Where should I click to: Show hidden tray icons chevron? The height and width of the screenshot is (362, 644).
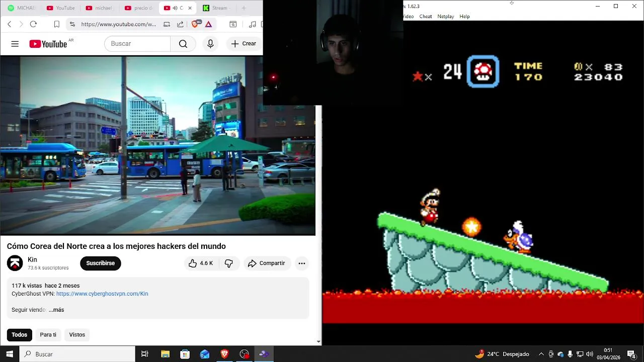(541, 354)
